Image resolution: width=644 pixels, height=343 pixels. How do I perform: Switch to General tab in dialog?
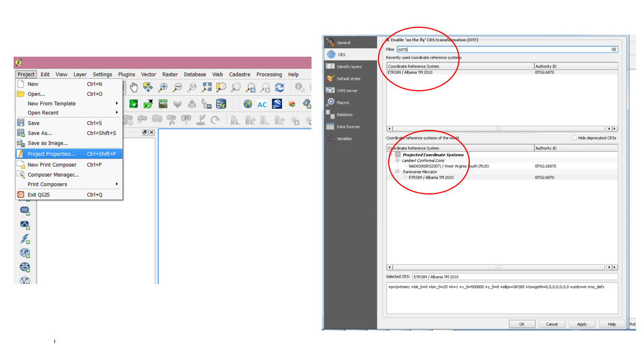(350, 43)
